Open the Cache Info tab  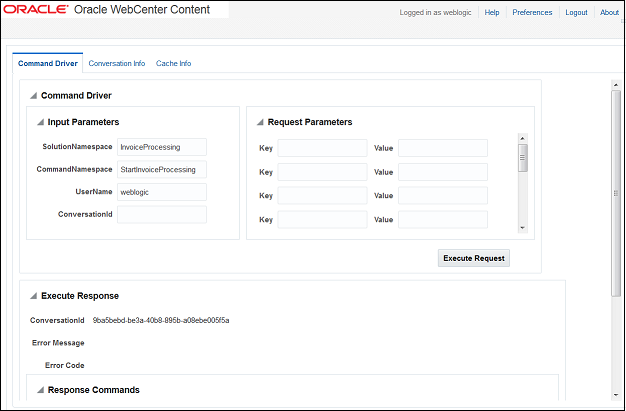point(173,63)
